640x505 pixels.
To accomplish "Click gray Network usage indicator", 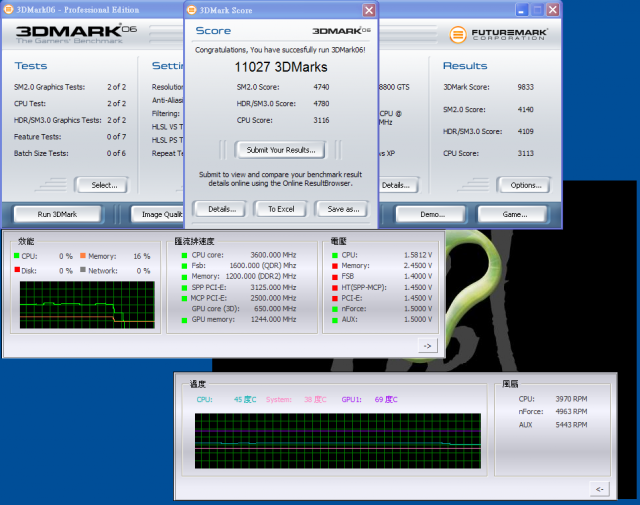I will click(83, 269).
